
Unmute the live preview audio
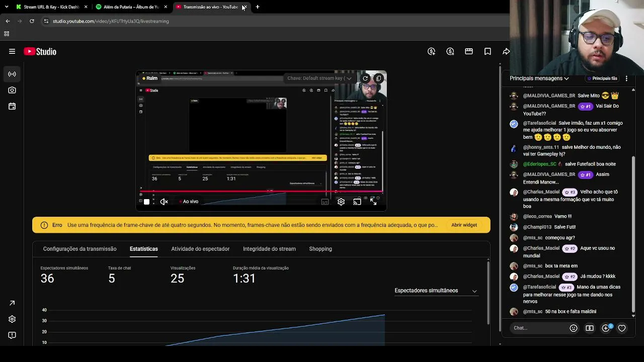[x=164, y=202]
